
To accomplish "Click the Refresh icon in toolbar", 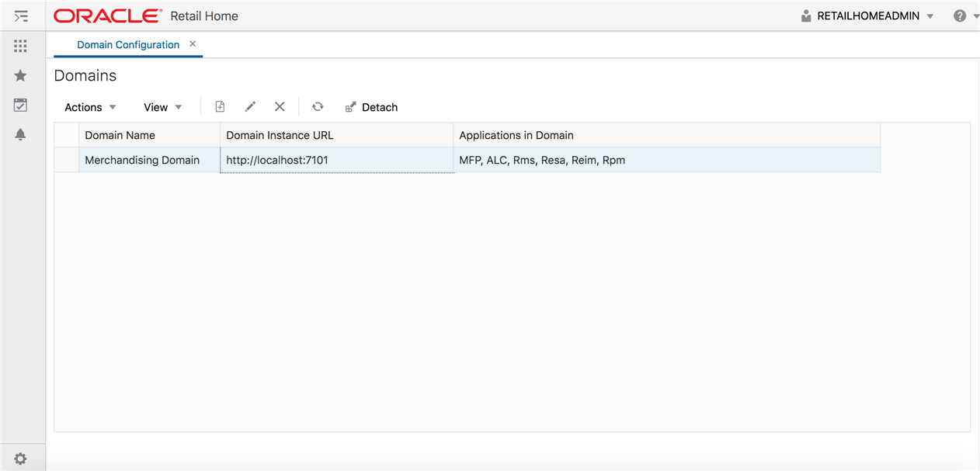I will coord(318,107).
